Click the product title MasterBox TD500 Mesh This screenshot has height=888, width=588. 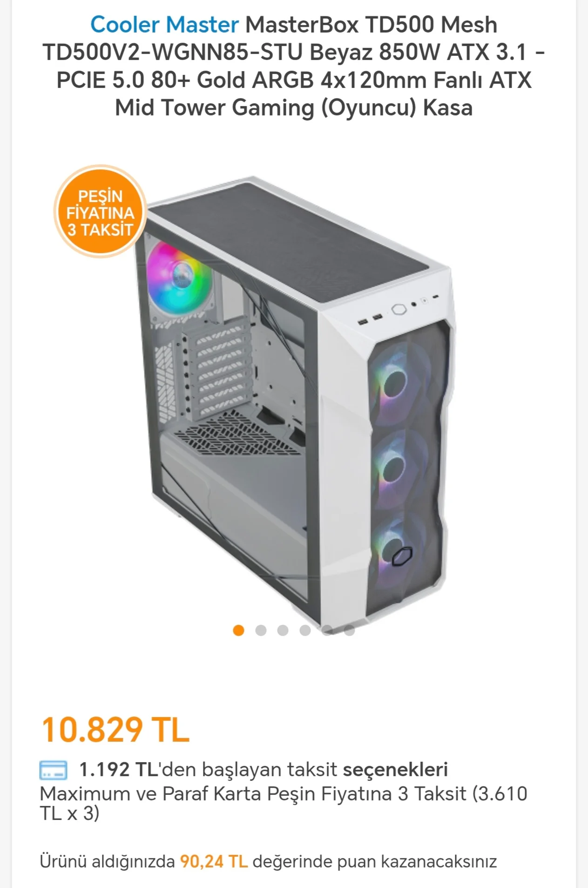[371, 24]
